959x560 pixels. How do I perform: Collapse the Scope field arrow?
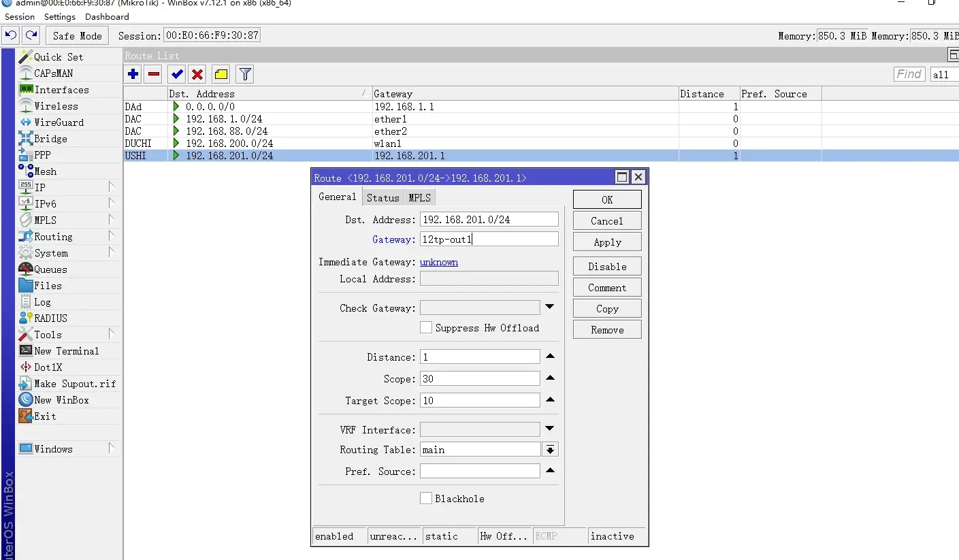pyautogui.click(x=550, y=378)
